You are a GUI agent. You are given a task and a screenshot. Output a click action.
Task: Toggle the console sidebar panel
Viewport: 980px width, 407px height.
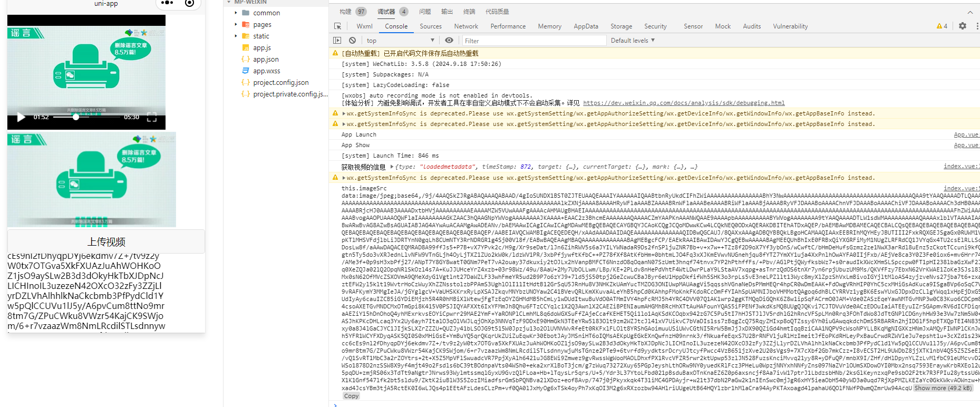click(337, 40)
